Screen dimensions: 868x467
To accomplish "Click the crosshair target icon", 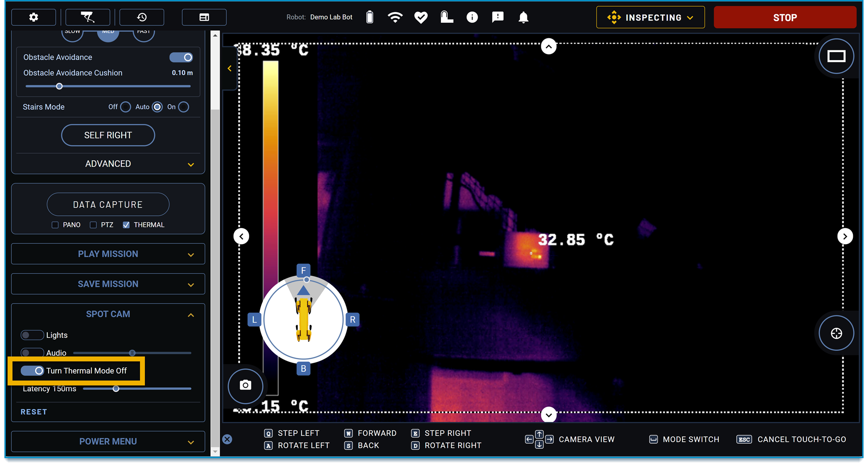I will coord(836,333).
